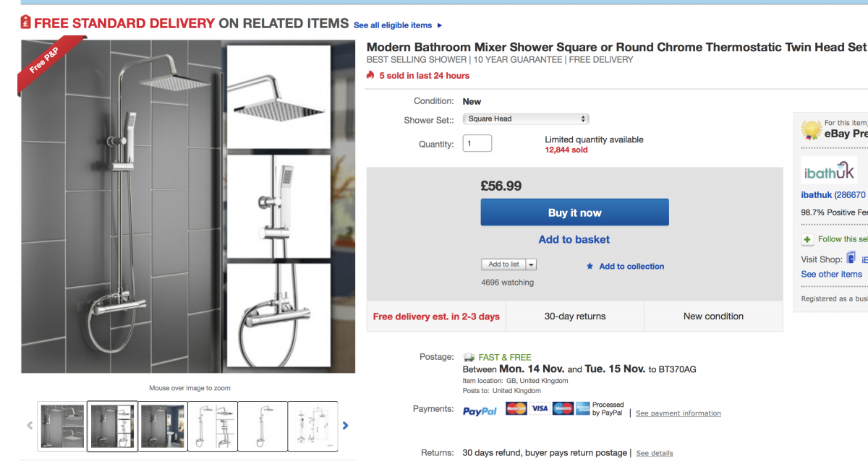
Task: Click the previous thumbnails arrow
Action: click(30, 426)
